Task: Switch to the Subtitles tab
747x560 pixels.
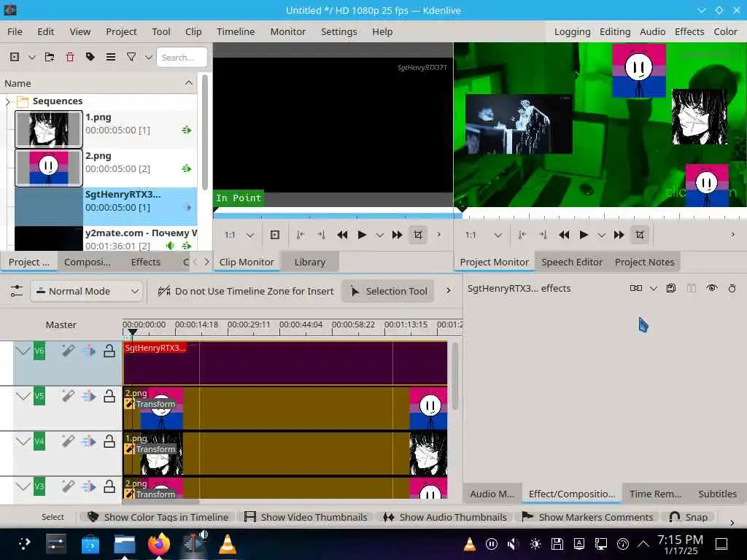Action: click(718, 494)
